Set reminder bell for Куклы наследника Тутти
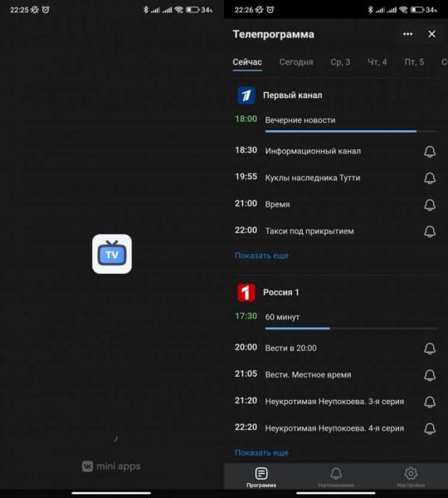This screenshot has height=498, width=448. pyautogui.click(x=430, y=178)
